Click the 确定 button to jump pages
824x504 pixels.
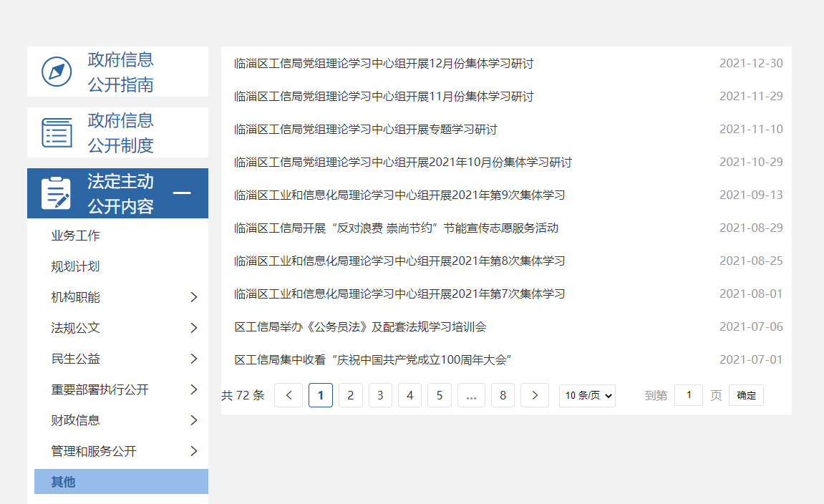point(746,395)
